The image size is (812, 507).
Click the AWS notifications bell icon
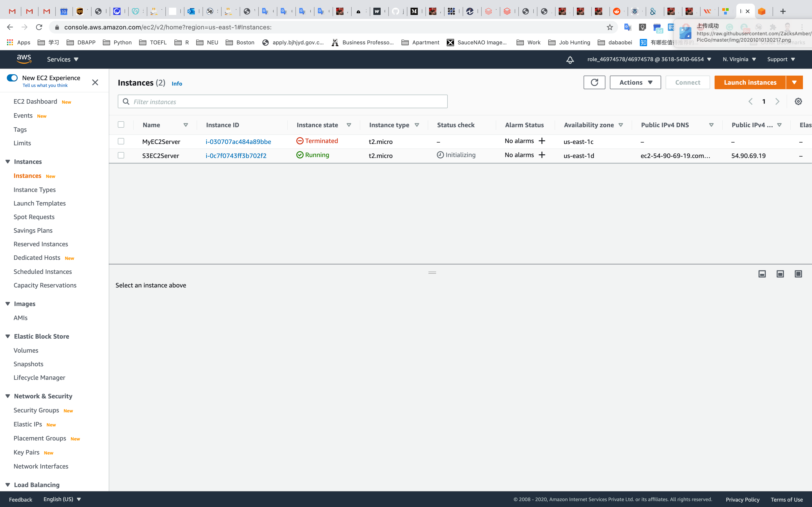[x=570, y=60]
